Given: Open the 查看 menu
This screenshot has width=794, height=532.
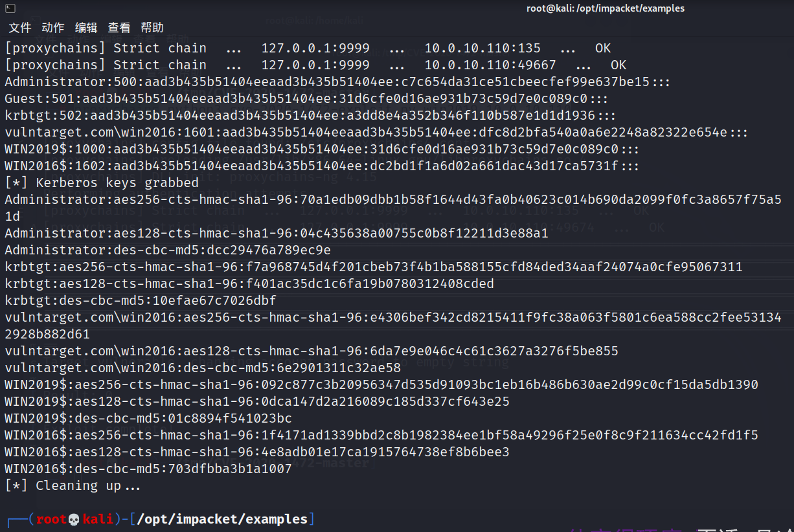Looking at the screenshot, I should click(119, 28).
